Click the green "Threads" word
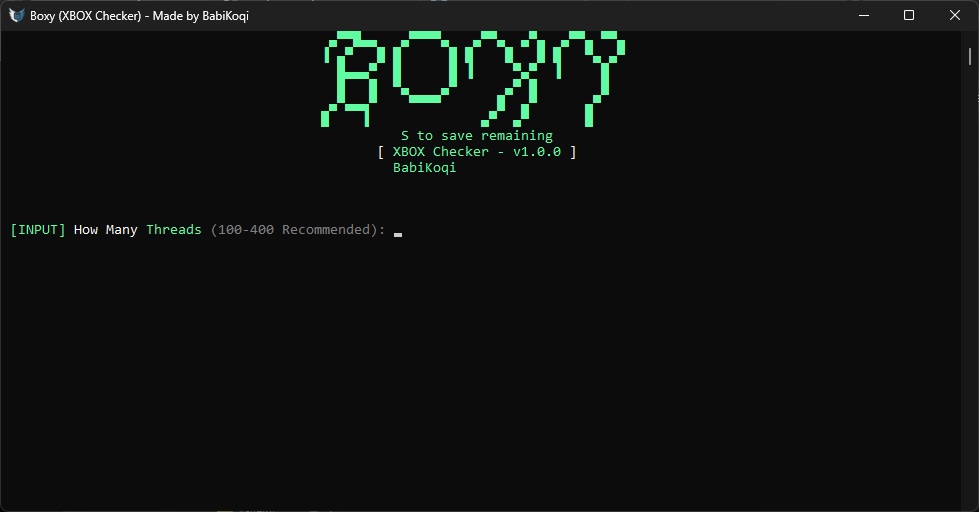Screen dimensions: 979x512 click(x=174, y=230)
